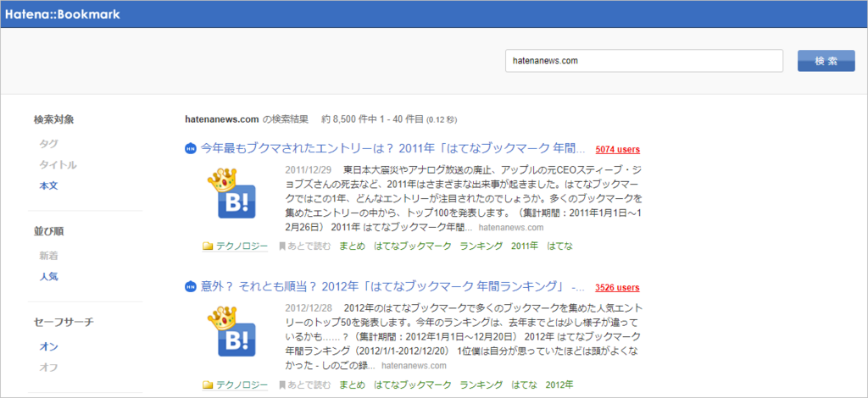Click the 5074 users bookmark count
The height and width of the screenshot is (398, 868).
pos(618,149)
